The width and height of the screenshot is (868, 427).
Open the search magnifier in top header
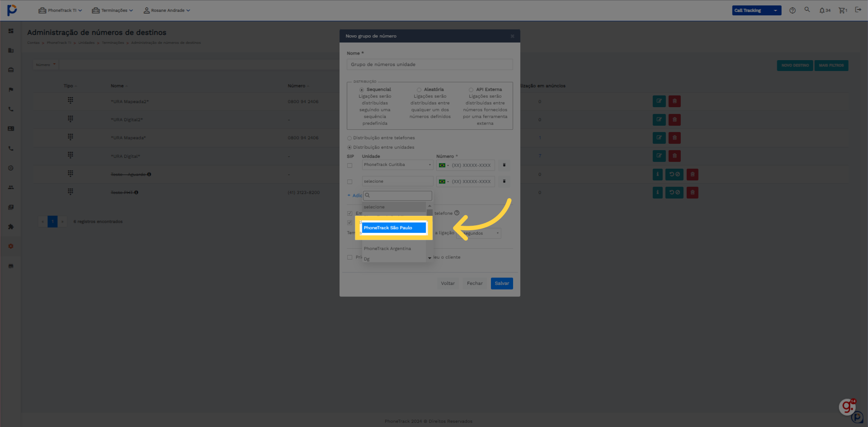coord(807,9)
